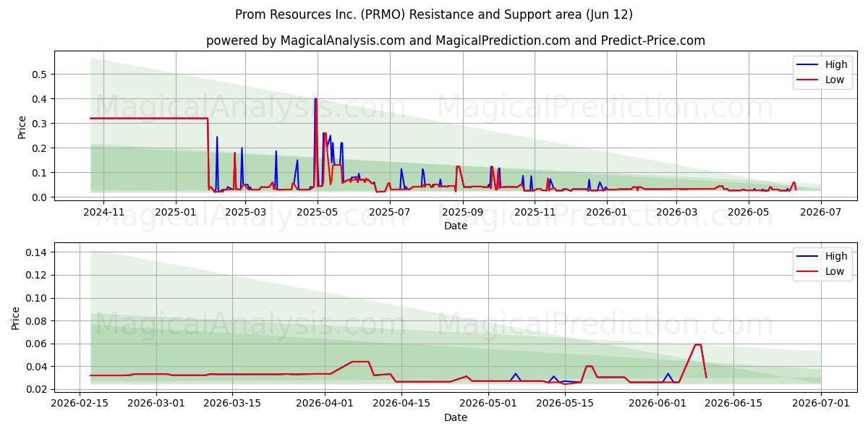Click the '2024-11' x-axis label on the top chart
This screenshot has width=868, height=434.
pos(103,212)
